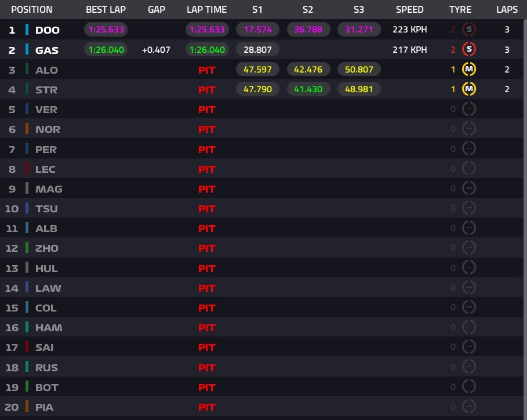Select driver name VER
The width and height of the screenshot is (527, 420).
(x=46, y=110)
